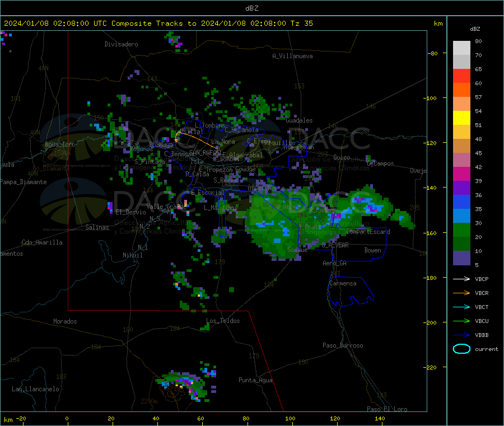This screenshot has width=504, height=426.
Task: Click the dBZ title at the top
Action: coord(251,8)
